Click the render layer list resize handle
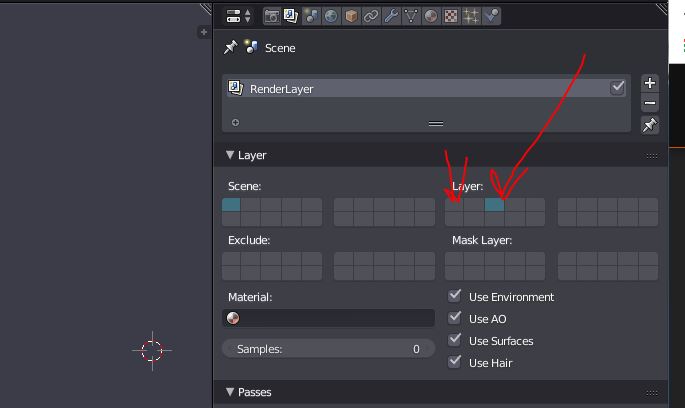The width and height of the screenshot is (685, 408). tap(436, 124)
